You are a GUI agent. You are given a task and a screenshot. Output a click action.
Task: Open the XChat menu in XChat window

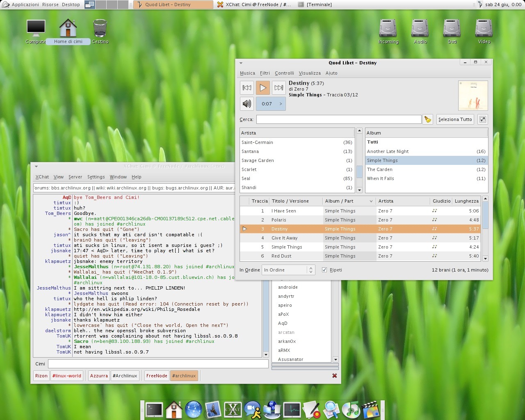point(42,177)
